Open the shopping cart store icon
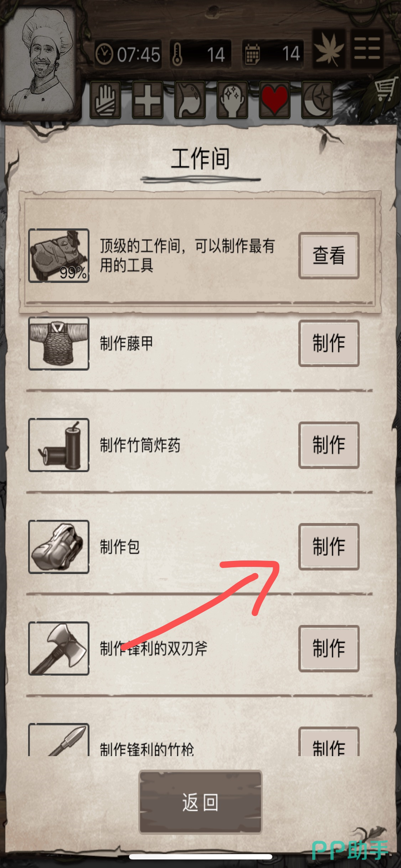Image resolution: width=401 pixels, height=868 pixels. tap(386, 89)
